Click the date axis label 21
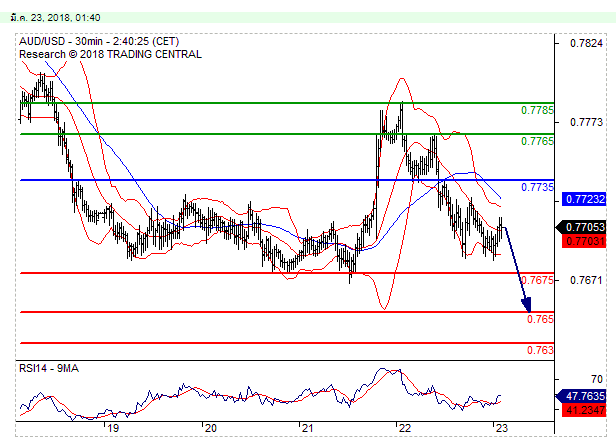The image size is (616, 446). tap(308, 428)
